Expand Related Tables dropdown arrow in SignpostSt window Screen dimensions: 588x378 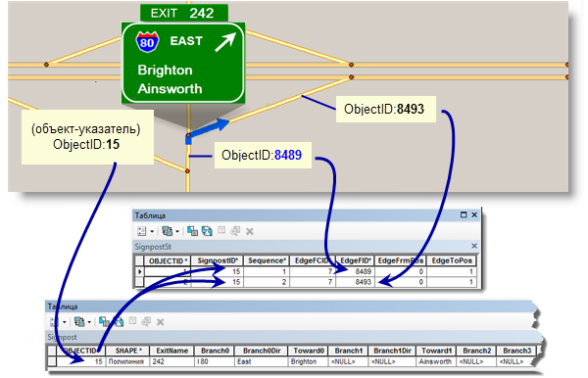coord(177,231)
